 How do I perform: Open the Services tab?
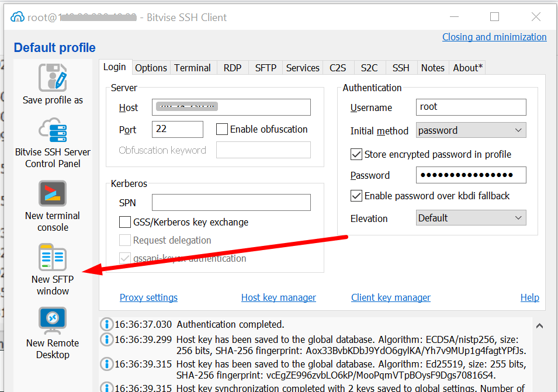click(303, 68)
